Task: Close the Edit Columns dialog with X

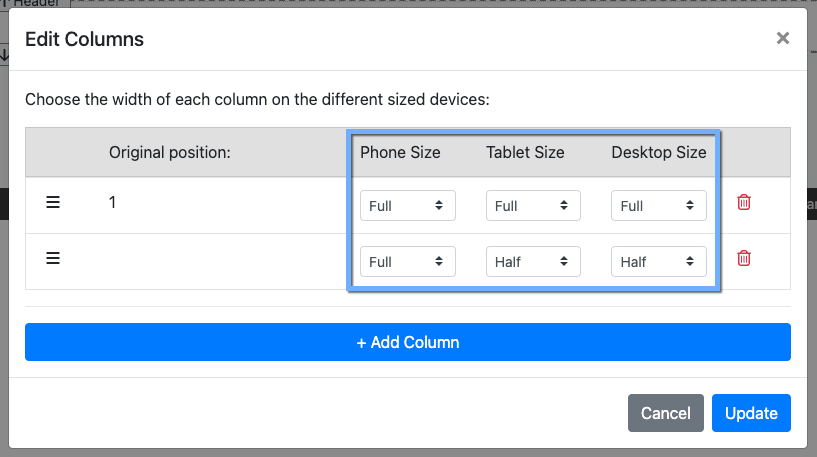Action: (x=782, y=39)
